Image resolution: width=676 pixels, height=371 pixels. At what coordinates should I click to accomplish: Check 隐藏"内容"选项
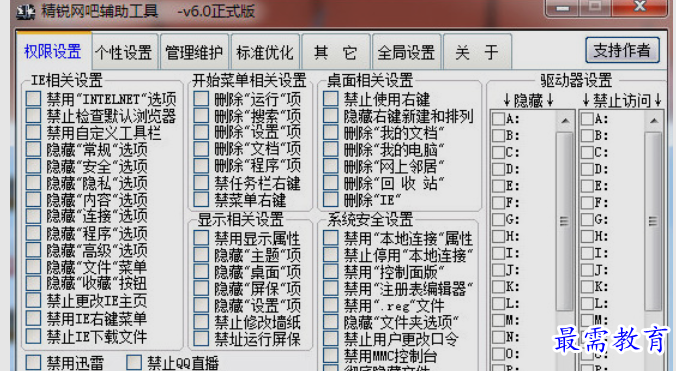(33, 200)
